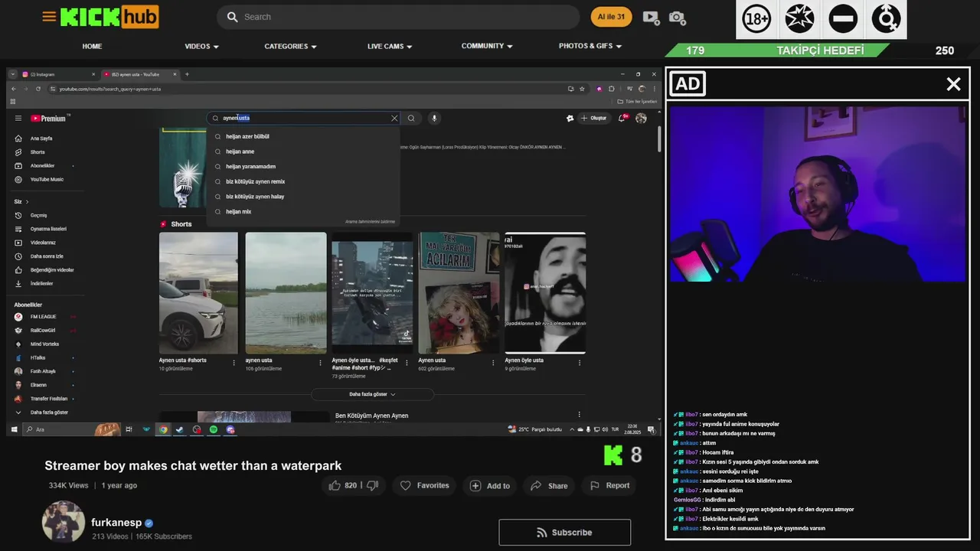Expand the LIVE CAMS dropdown menu
Viewport: 980px width, 551px height.
point(390,46)
